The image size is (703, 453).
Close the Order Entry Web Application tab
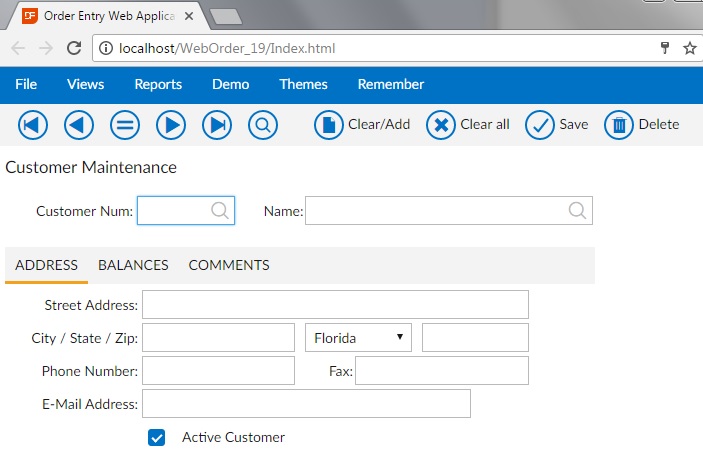tap(189, 16)
